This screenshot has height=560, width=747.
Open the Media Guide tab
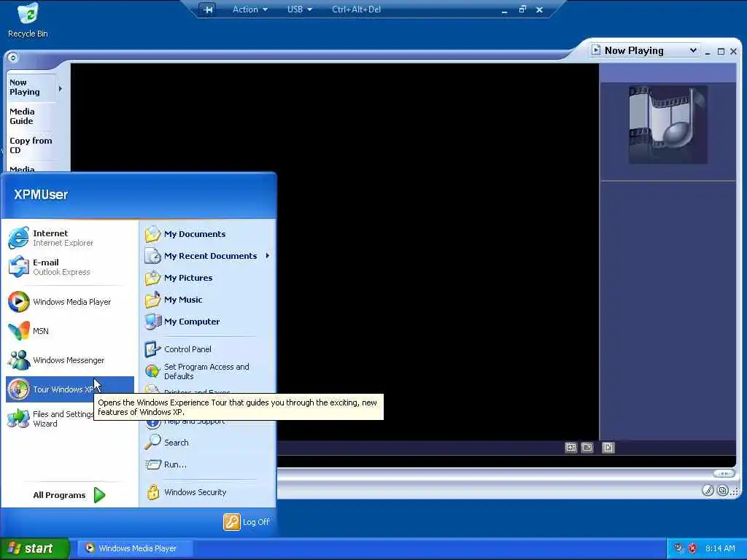[x=31, y=116]
